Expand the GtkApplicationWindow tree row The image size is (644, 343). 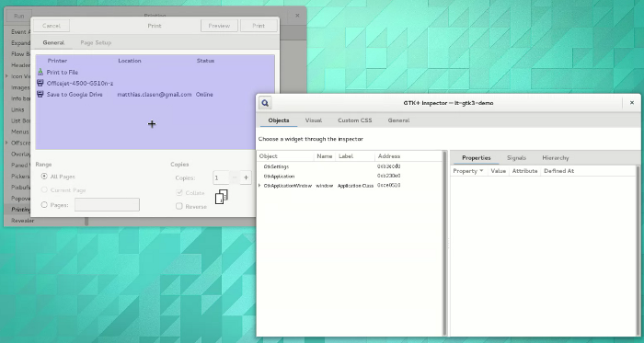[x=259, y=186]
